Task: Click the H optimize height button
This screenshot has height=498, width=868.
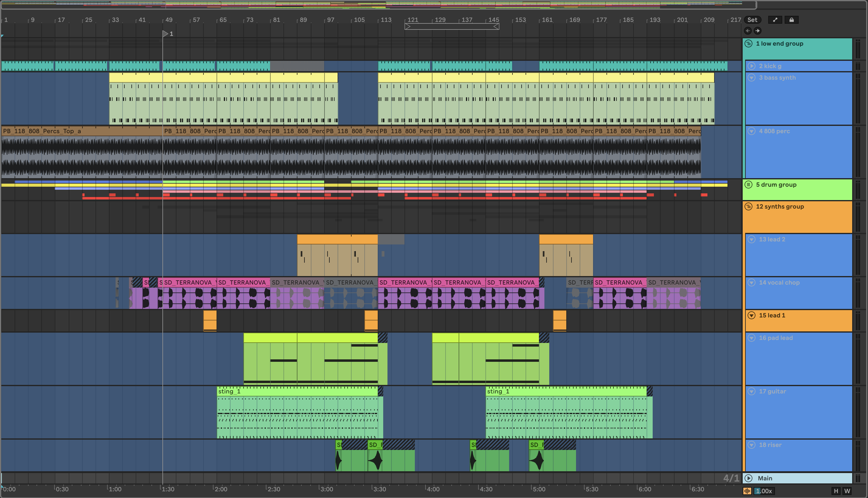Action: pyautogui.click(x=836, y=491)
